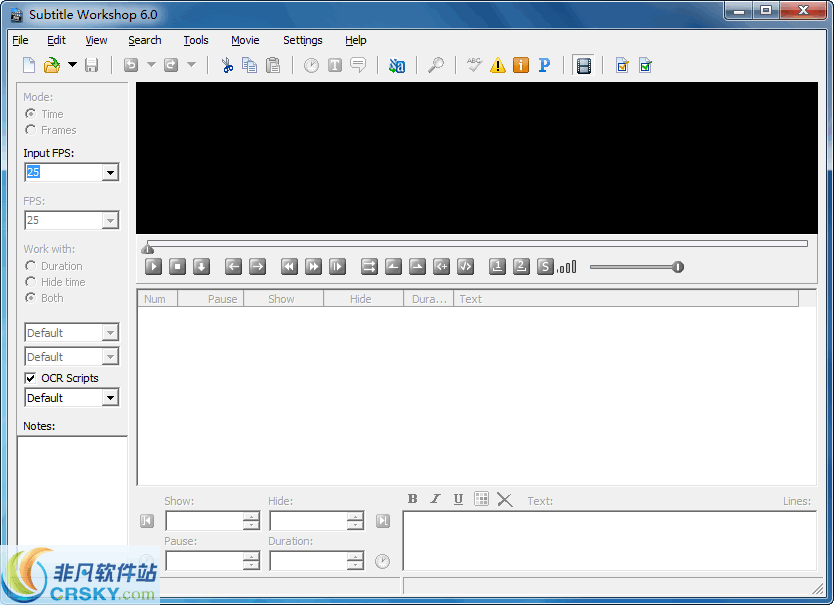Adjust the volume slider near playback controls
The height and width of the screenshot is (605, 834).
tap(636, 266)
